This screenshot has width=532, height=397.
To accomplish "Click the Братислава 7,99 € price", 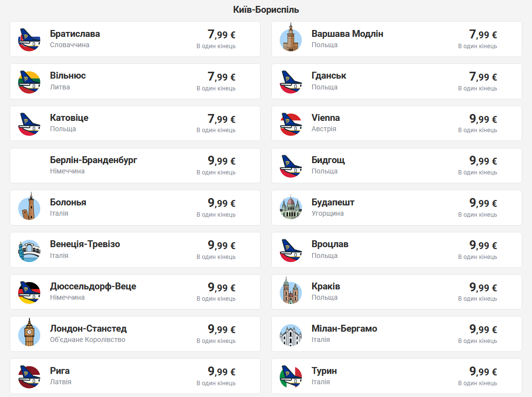I will point(221,35).
